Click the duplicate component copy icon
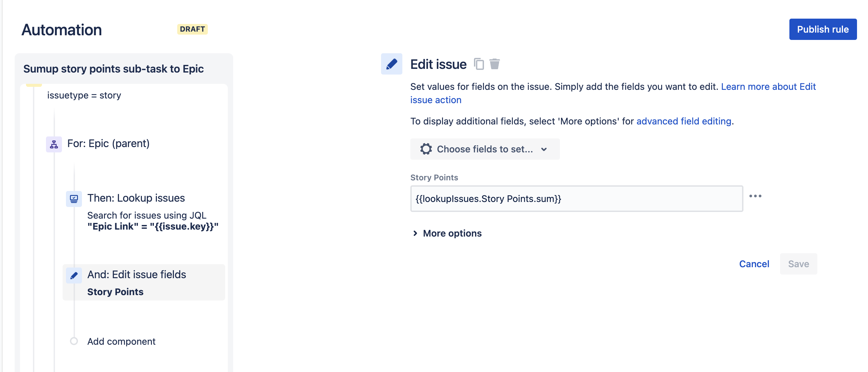 tap(479, 64)
